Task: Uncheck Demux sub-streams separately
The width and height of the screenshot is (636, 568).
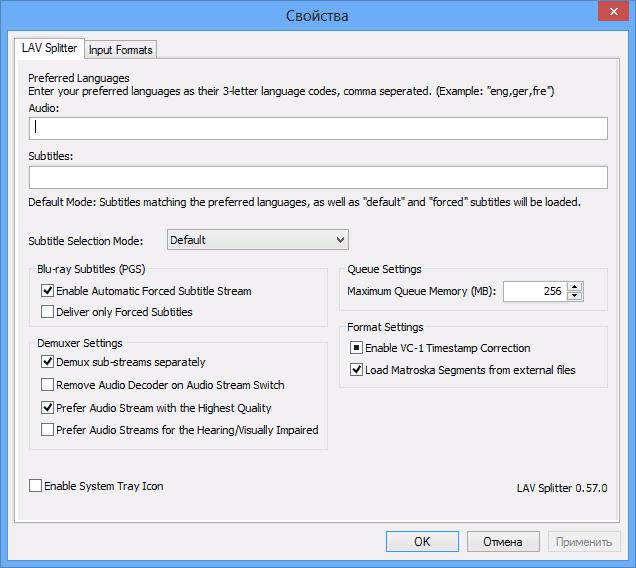Action: [x=47, y=361]
